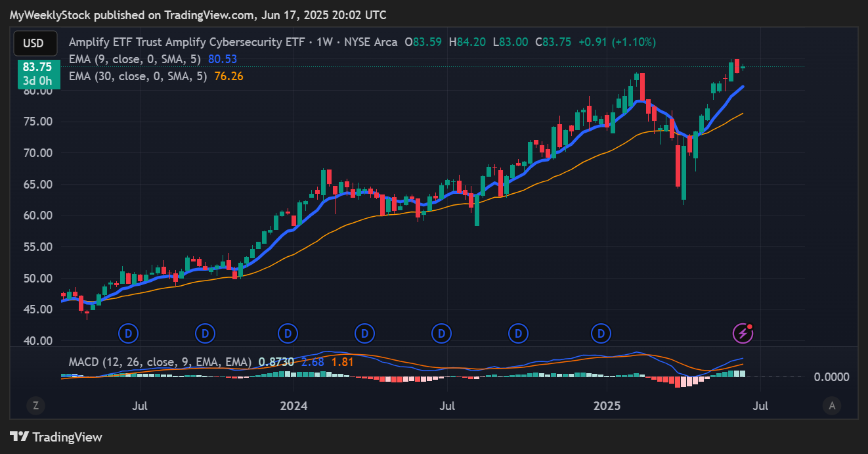This screenshot has width=868, height=454.
Task: Click the low price L83.00 value
Action: click(511, 42)
